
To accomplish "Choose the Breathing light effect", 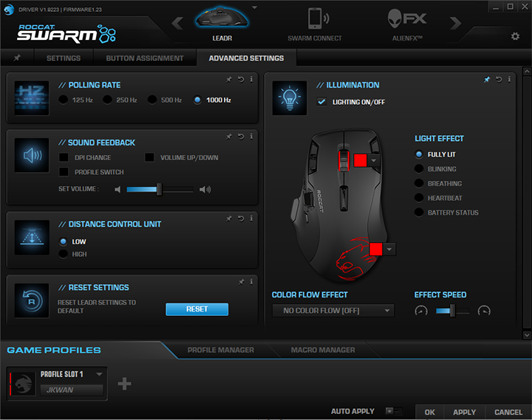I will pos(419,183).
